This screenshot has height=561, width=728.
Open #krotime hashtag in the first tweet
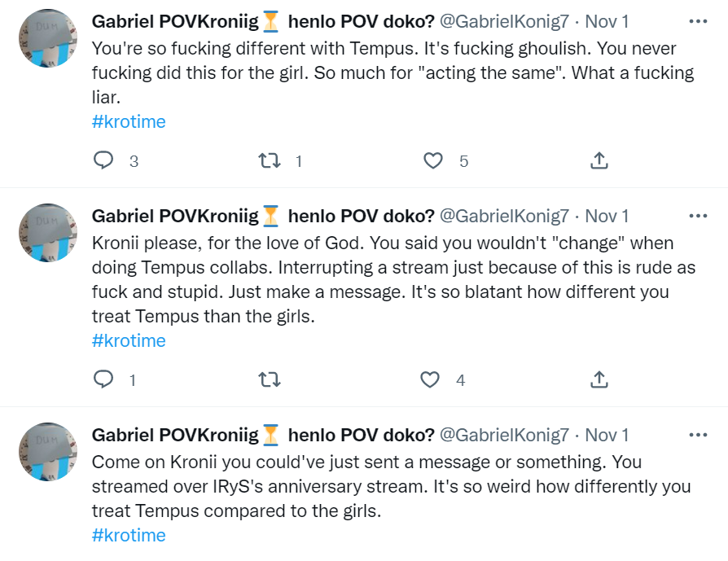(129, 122)
